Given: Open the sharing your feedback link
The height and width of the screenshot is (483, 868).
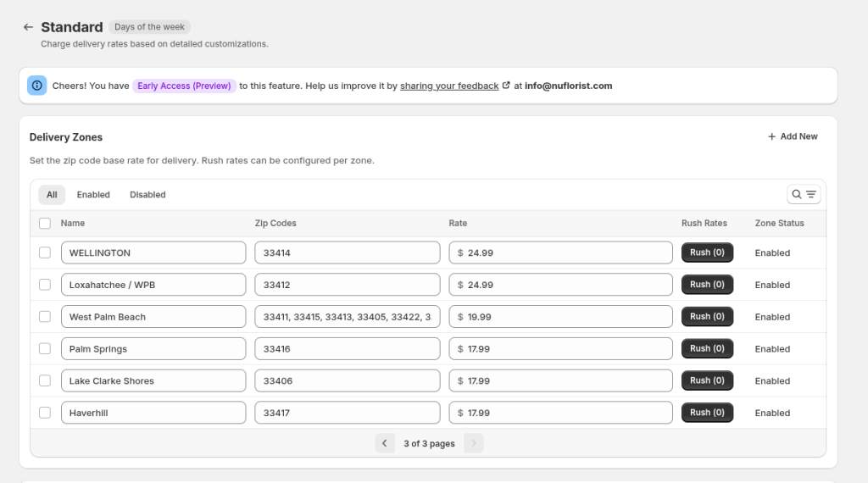Looking at the screenshot, I should 449,86.
